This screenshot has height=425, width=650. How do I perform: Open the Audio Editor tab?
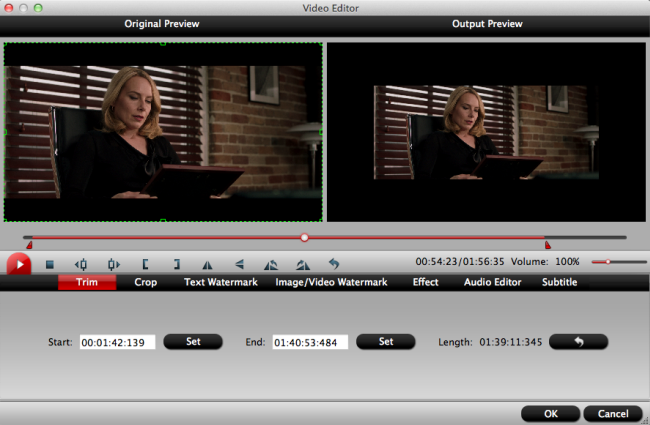pyautogui.click(x=492, y=282)
